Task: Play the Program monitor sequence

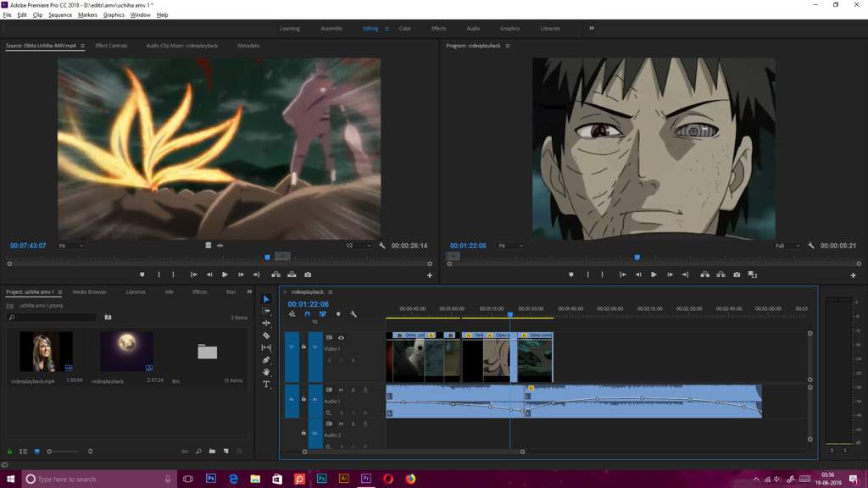Action: [x=654, y=274]
